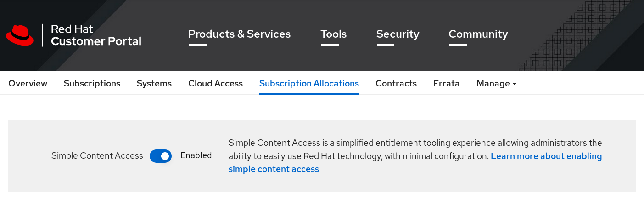
Task: Select the Subscription Allocations tab
Action: coord(309,83)
